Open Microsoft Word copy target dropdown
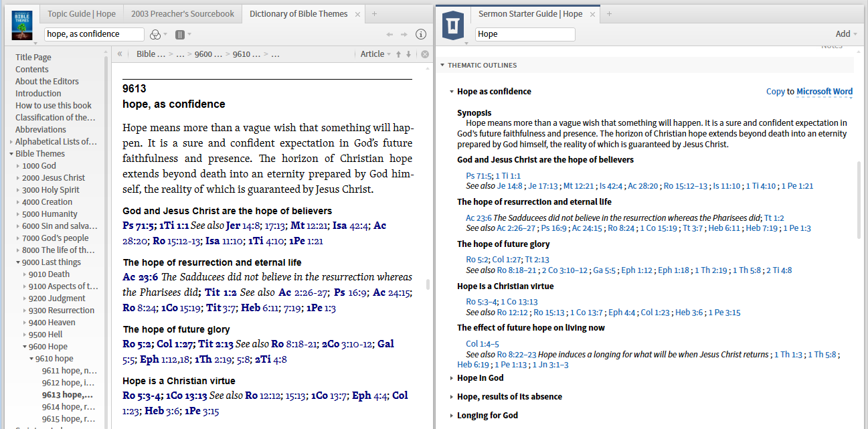868x429 pixels. pyautogui.click(x=824, y=92)
